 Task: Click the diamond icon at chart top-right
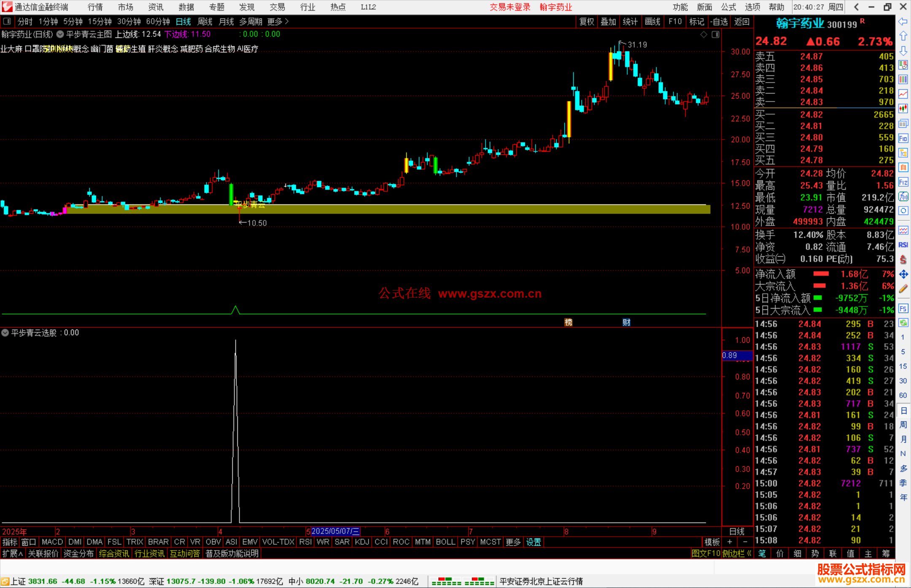click(x=703, y=35)
